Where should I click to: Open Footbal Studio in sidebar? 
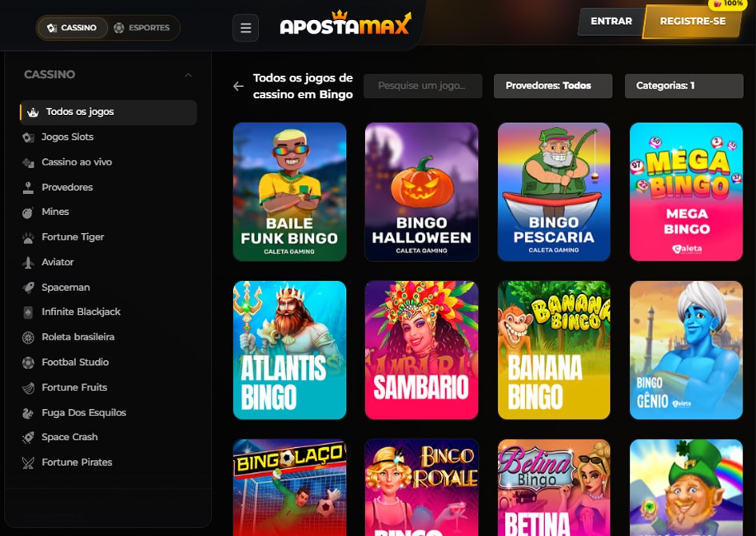(x=75, y=362)
